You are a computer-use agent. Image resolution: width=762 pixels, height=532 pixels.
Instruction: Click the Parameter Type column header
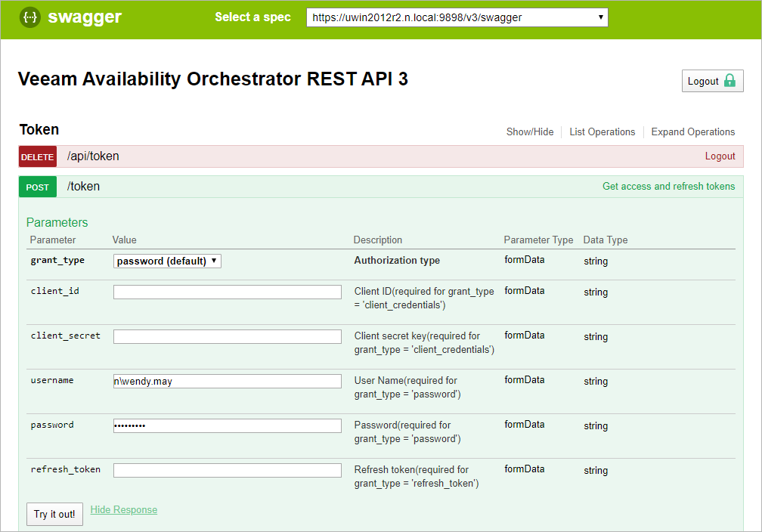[x=538, y=240]
